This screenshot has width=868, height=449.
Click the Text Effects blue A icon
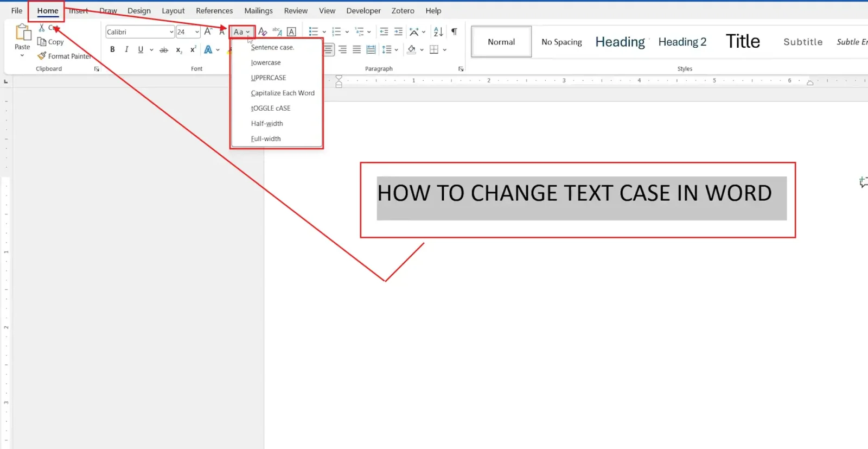click(x=208, y=50)
